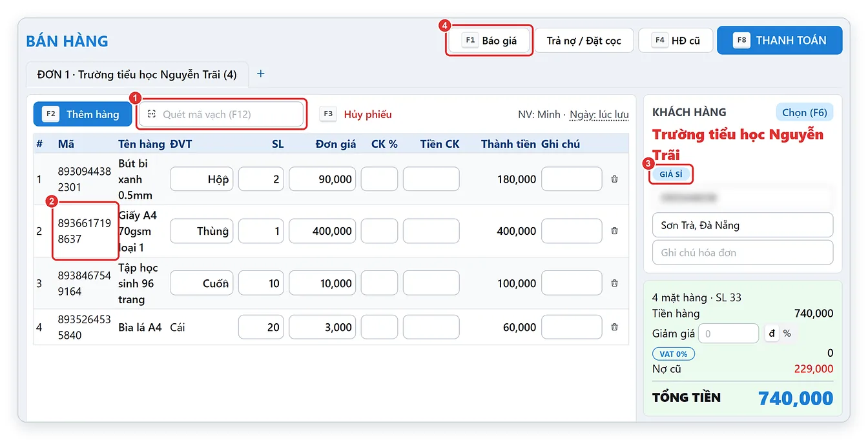Open HĐ cũ old invoices
Screen dimensions: 868x440
[x=676, y=40]
